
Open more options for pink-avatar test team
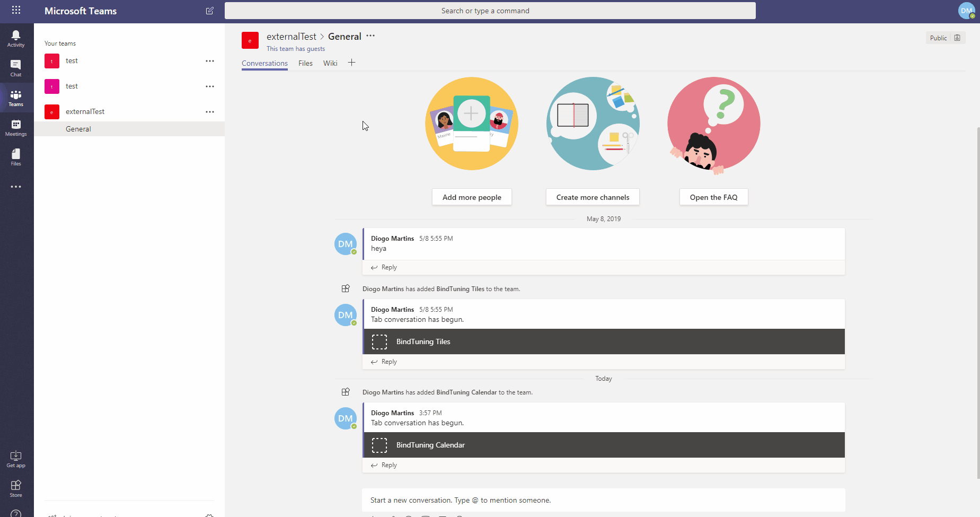click(210, 86)
